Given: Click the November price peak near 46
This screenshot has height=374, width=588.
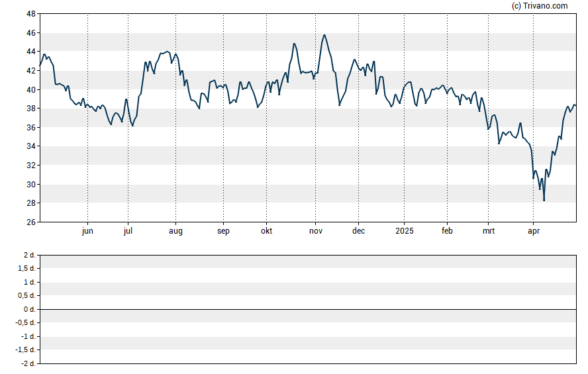Looking at the screenshot, I should [x=324, y=35].
